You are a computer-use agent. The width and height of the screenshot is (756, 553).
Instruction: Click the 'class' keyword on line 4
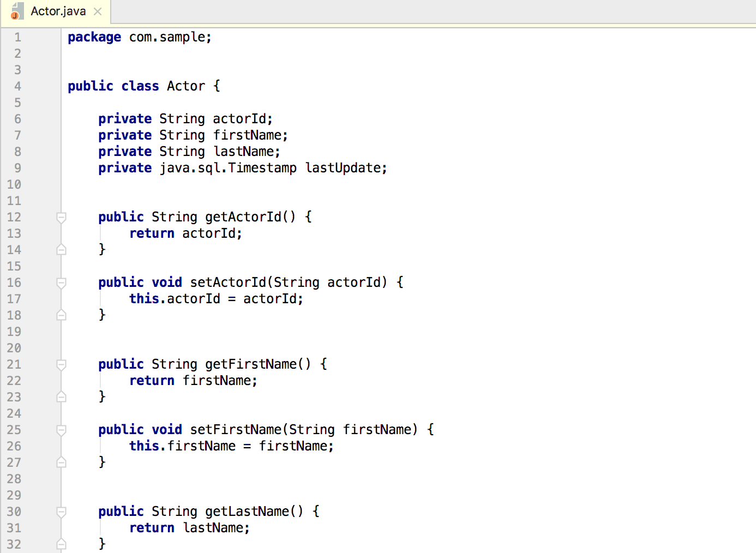140,86
